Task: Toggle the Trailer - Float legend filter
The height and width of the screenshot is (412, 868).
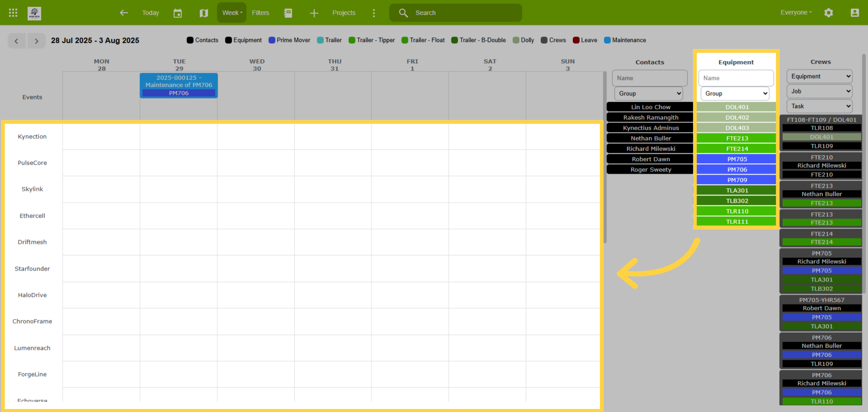Action: tap(423, 40)
